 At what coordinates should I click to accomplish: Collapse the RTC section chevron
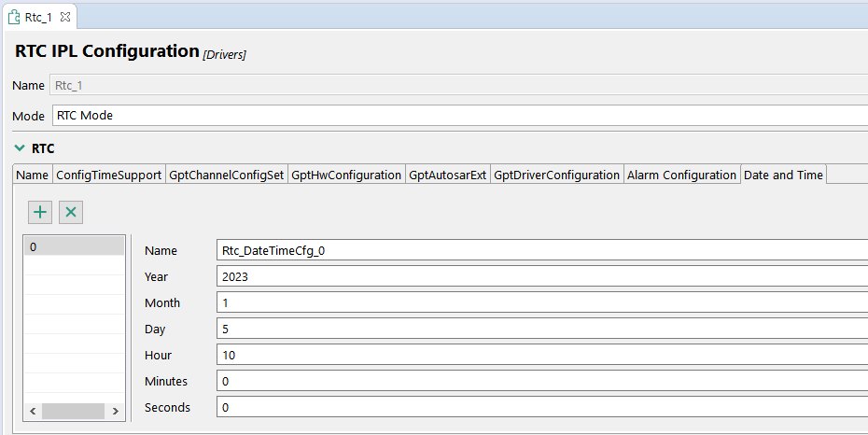pos(20,148)
